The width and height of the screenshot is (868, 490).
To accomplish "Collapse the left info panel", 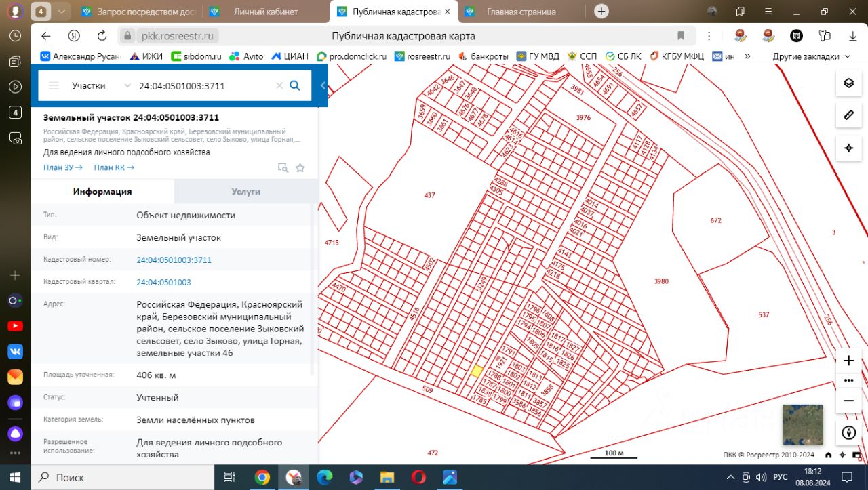I will pos(323,85).
